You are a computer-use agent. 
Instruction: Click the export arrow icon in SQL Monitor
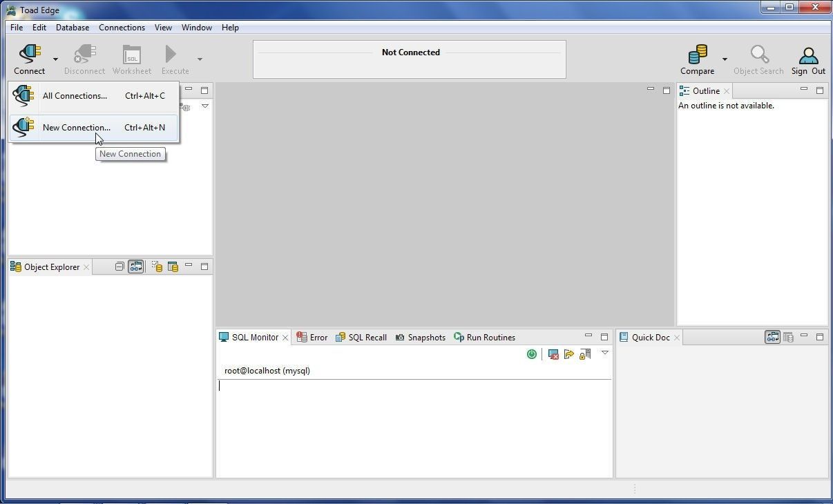[569, 354]
